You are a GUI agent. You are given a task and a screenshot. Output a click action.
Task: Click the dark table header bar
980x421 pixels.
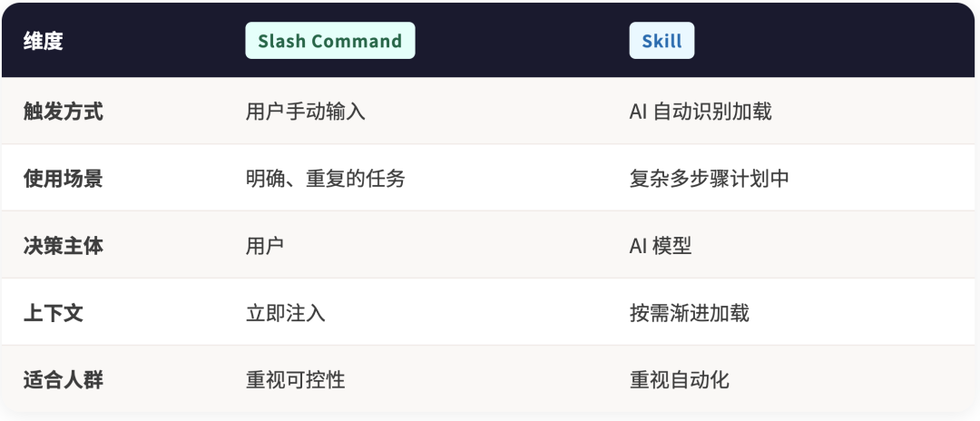(508, 41)
